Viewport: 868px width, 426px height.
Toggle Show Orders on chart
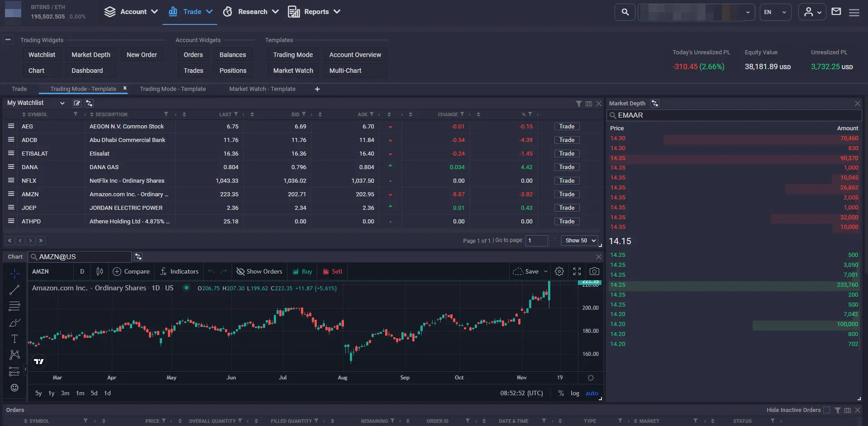coord(259,271)
